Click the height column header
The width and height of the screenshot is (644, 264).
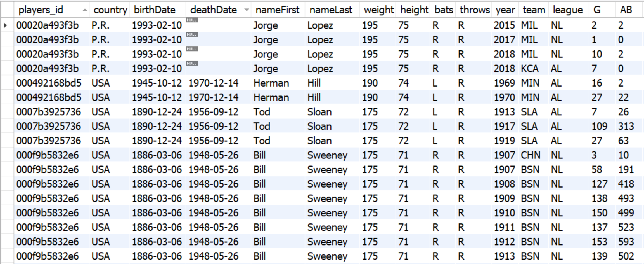414,10
